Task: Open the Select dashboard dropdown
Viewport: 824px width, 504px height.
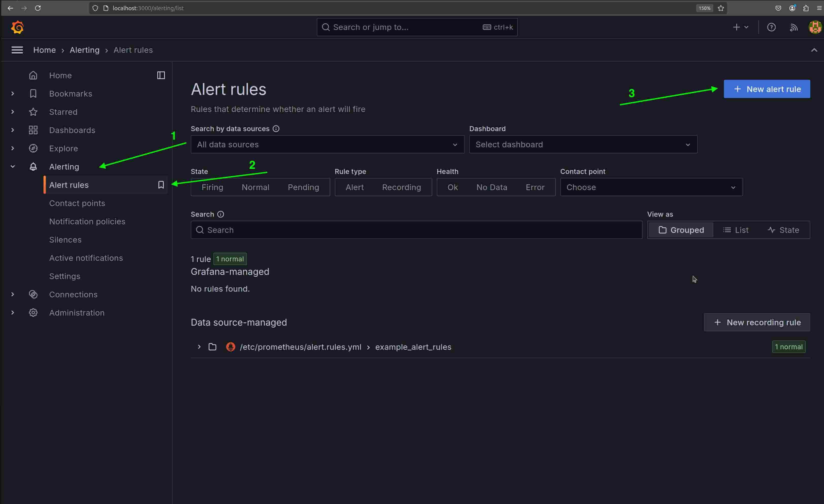Action: [x=583, y=145]
